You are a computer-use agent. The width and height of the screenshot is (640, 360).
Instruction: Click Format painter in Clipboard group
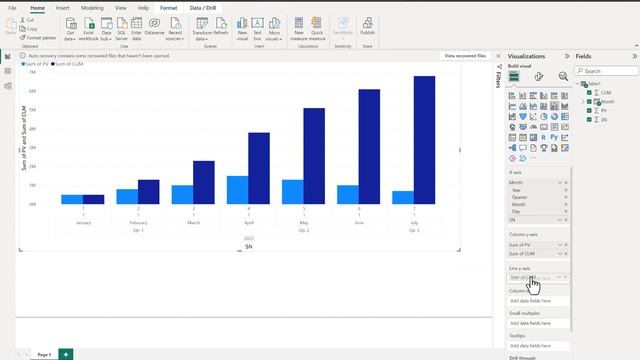tap(38, 38)
